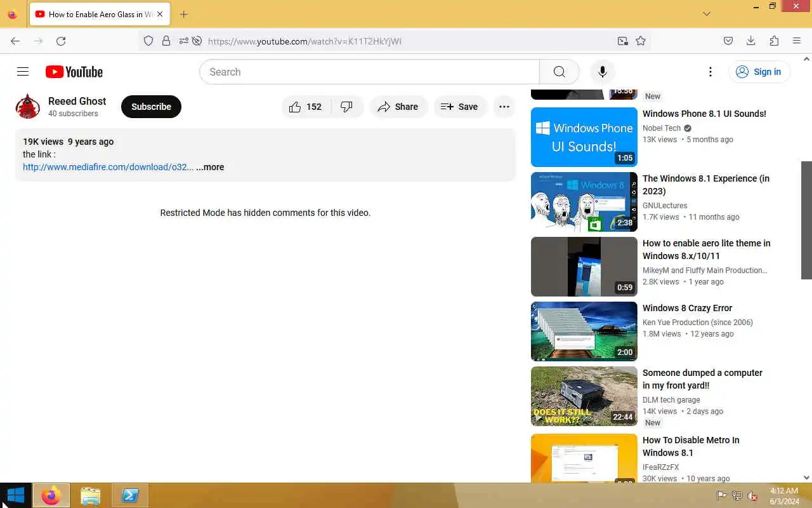The image size is (812, 508).
Task: Click in the YouTube search field
Action: tap(369, 72)
